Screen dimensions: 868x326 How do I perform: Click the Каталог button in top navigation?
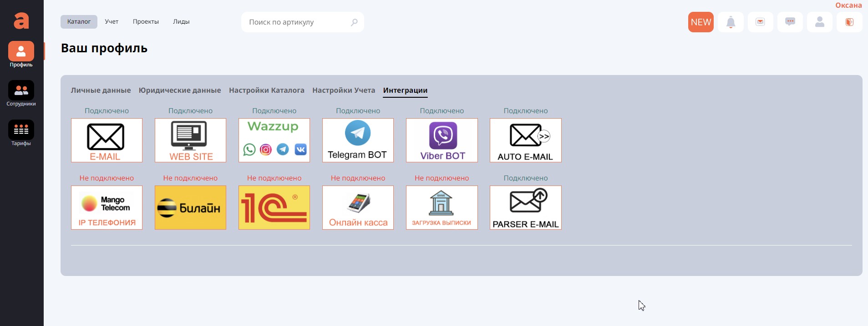click(79, 22)
